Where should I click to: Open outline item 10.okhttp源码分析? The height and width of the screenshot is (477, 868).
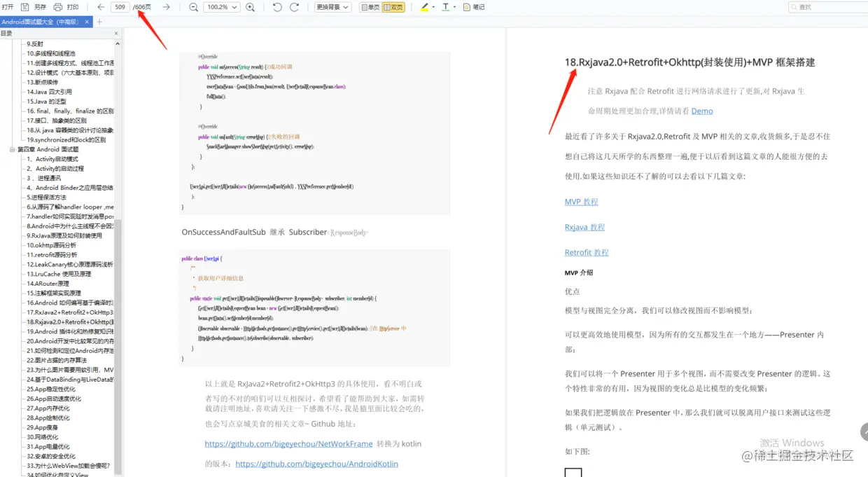(52, 245)
